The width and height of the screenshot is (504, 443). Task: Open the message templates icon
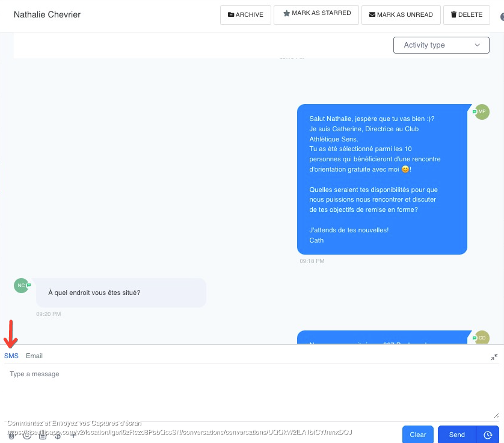[43, 436]
